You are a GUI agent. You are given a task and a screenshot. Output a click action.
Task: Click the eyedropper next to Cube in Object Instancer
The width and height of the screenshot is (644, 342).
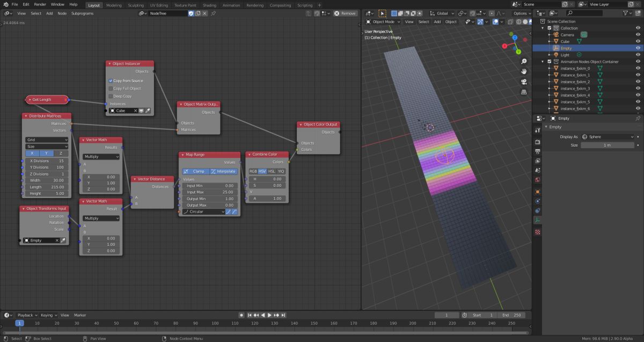pos(148,111)
